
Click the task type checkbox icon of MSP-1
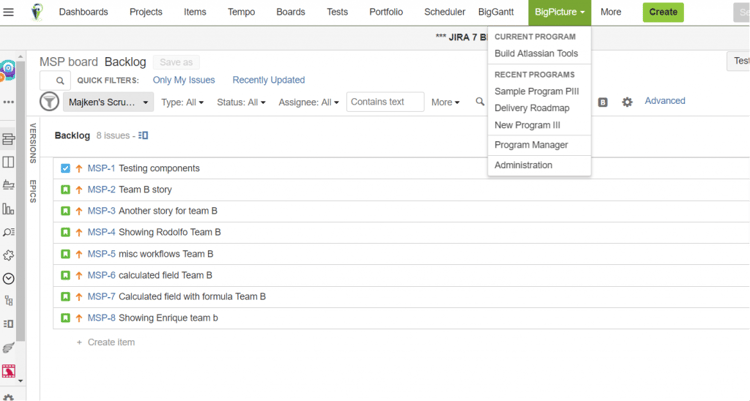point(66,168)
